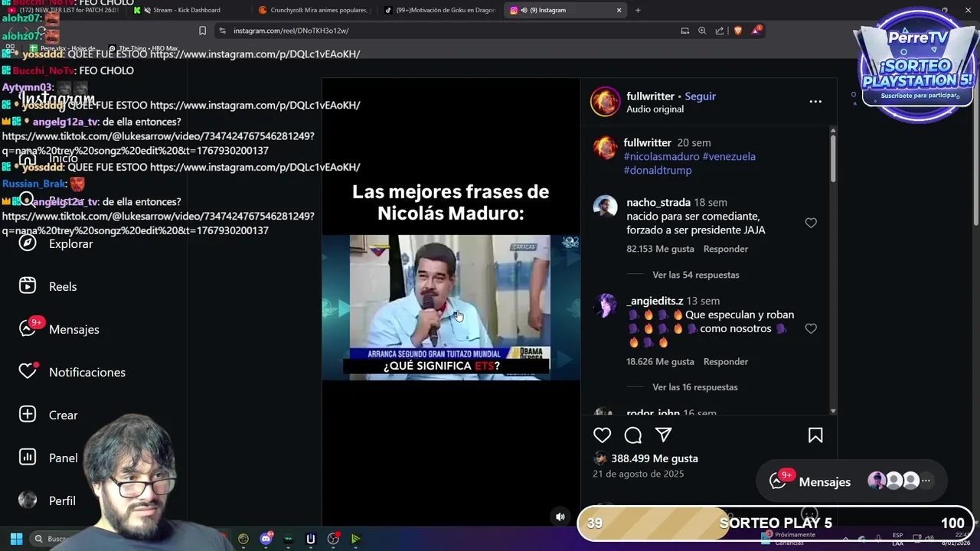This screenshot has width=980, height=551.
Task: Click the Crear plus icon
Action: (x=28, y=414)
